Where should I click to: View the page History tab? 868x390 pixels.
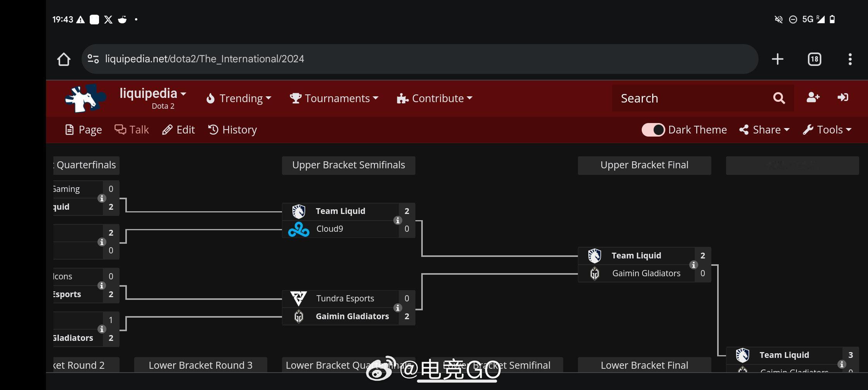click(232, 130)
